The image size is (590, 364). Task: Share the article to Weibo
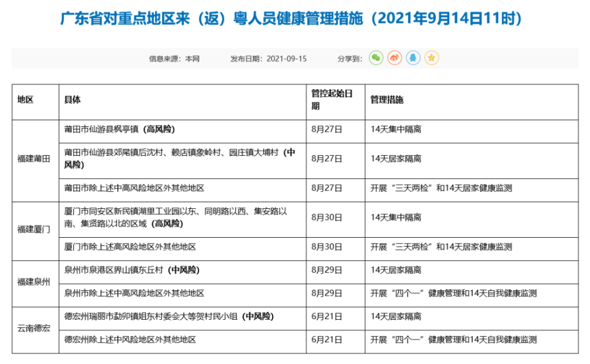pos(394,58)
